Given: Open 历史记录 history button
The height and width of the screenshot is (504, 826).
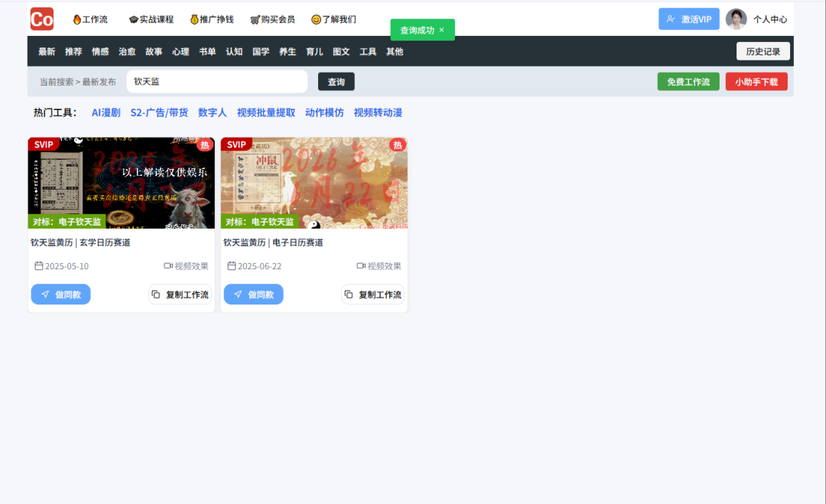Looking at the screenshot, I should tap(763, 51).
